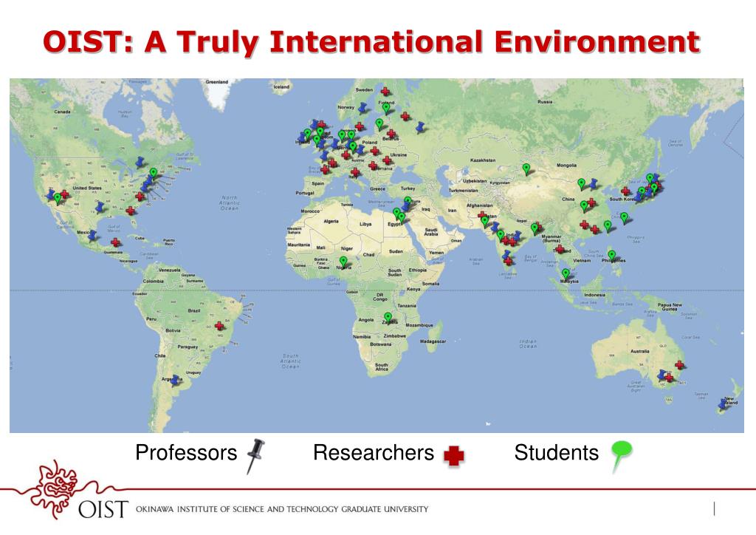Viewport: 756px width, 535px height.
Task: Click the 'Canada' map label
Action: click(62, 112)
